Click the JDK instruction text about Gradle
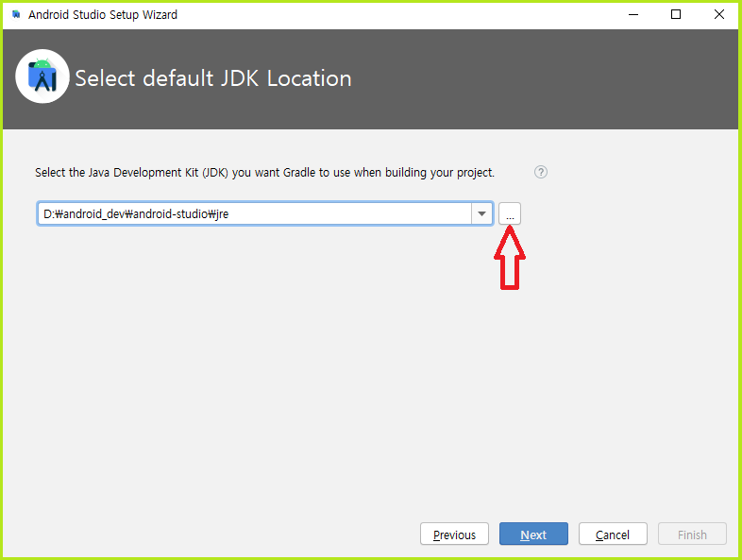Image resolution: width=742 pixels, height=560 pixels. click(264, 172)
